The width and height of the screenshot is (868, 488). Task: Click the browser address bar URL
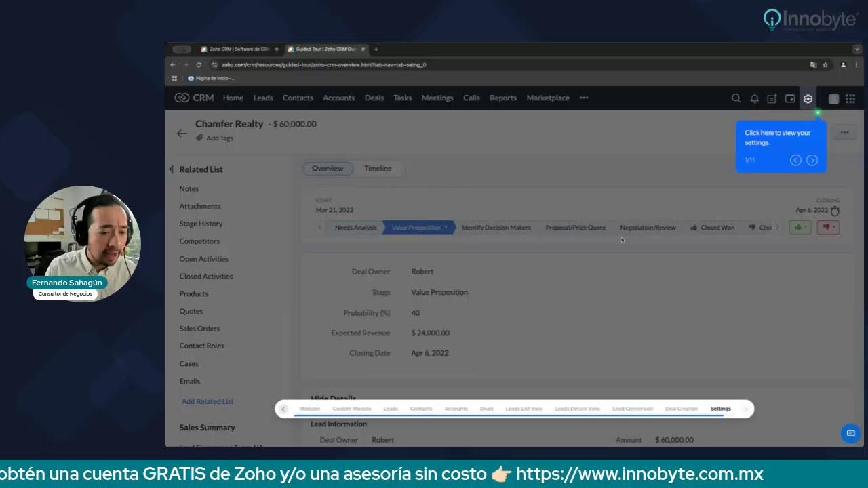pyautogui.click(x=323, y=65)
